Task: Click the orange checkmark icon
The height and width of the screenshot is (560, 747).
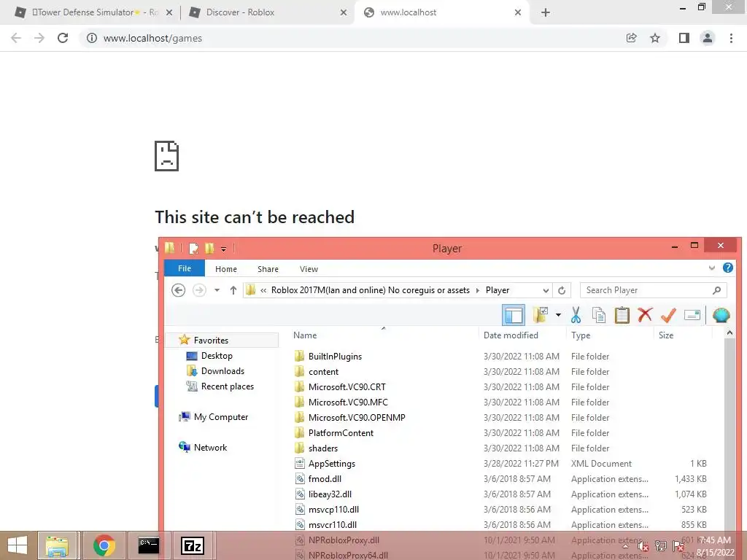Action: pyautogui.click(x=668, y=315)
